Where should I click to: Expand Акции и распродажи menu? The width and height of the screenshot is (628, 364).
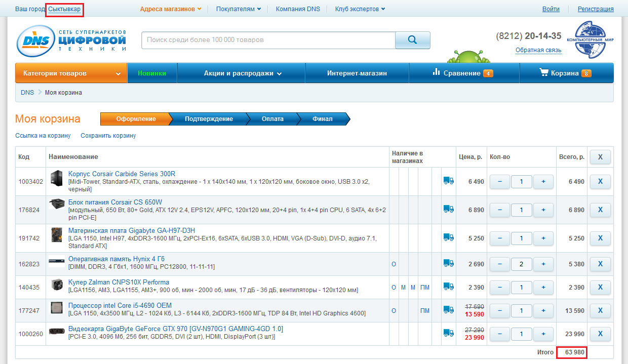(243, 73)
